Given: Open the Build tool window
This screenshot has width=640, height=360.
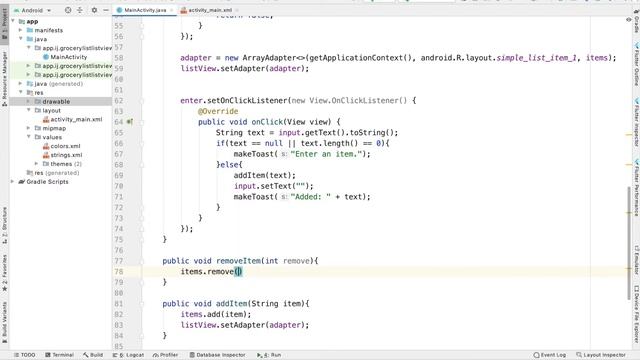Looking at the screenshot, I should [x=93, y=355].
